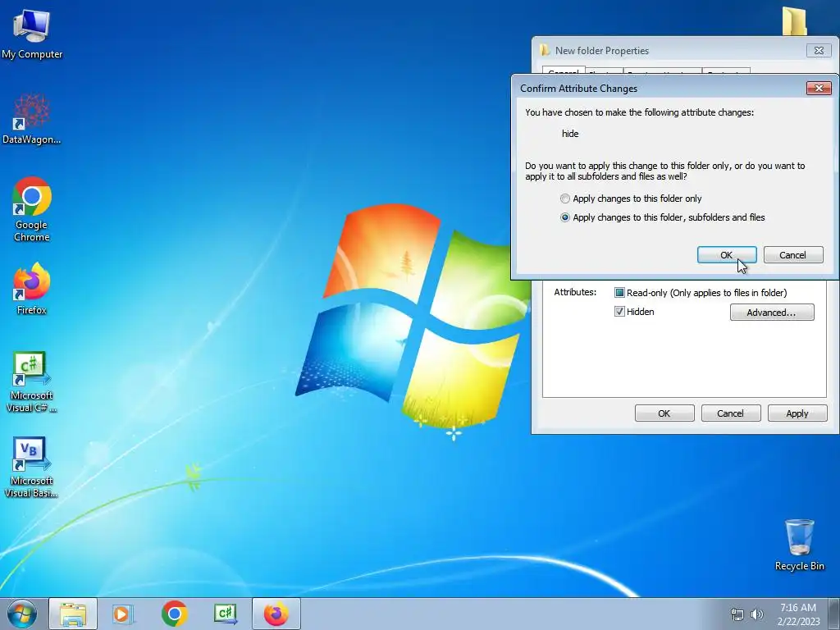Open the volume speaker tray icon

(757, 614)
